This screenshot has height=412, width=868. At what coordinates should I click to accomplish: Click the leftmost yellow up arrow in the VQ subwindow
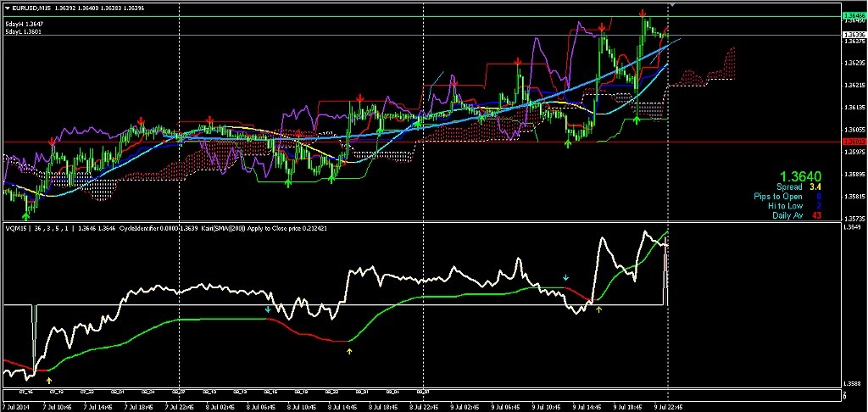(x=49, y=369)
